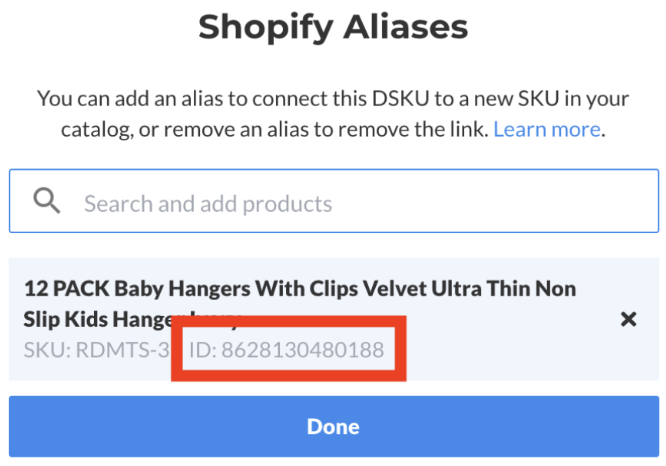Click the ID: 8628130480188 text

[287, 350]
